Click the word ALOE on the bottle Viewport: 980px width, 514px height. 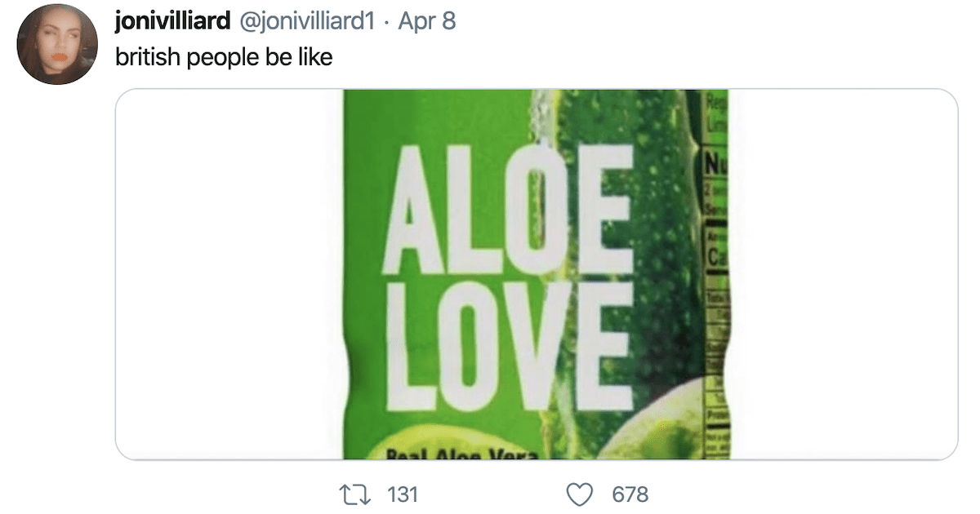[x=508, y=210]
